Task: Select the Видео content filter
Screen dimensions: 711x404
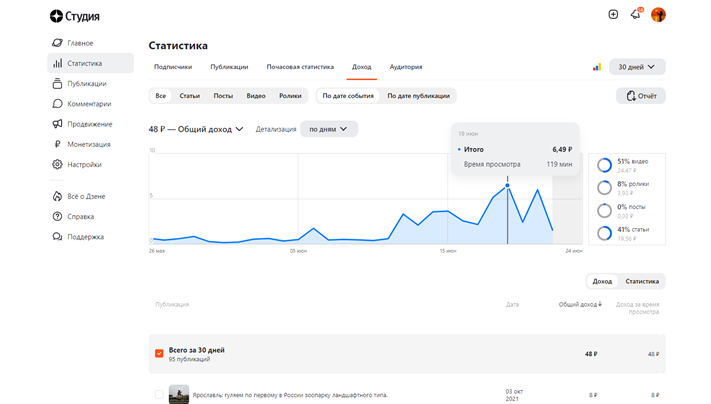Action: [256, 96]
